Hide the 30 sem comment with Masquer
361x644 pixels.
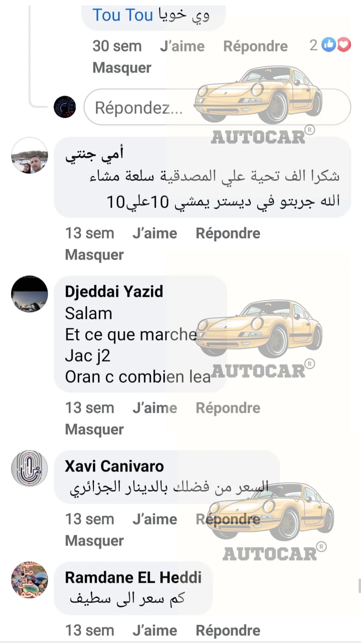pyautogui.click(x=122, y=67)
